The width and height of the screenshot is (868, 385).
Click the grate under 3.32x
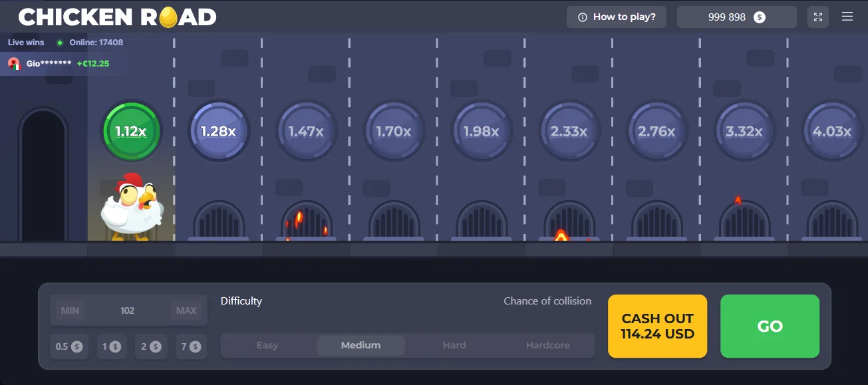pos(744,221)
